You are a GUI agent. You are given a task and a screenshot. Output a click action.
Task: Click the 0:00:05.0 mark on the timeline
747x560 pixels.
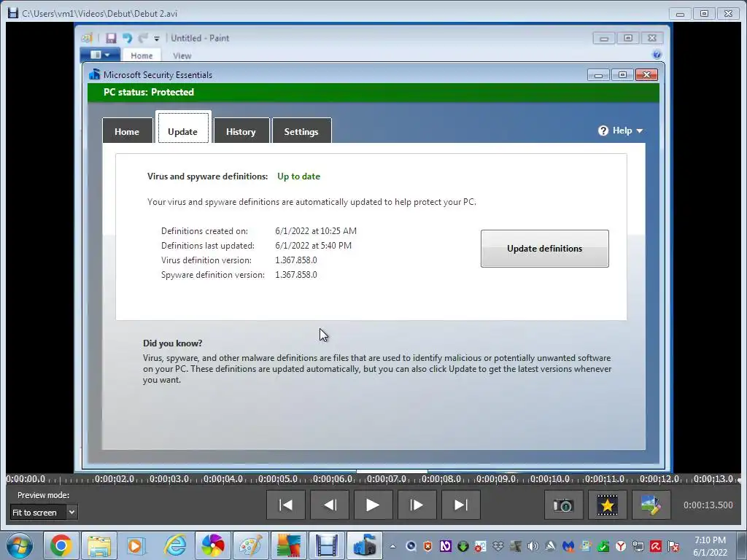(x=278, y=479)
